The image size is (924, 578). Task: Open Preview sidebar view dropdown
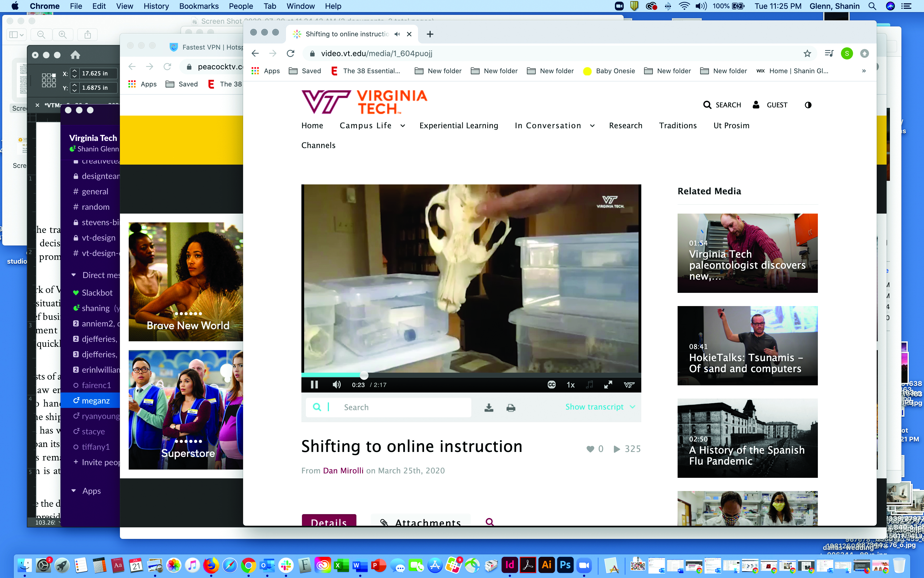[16, 35]
